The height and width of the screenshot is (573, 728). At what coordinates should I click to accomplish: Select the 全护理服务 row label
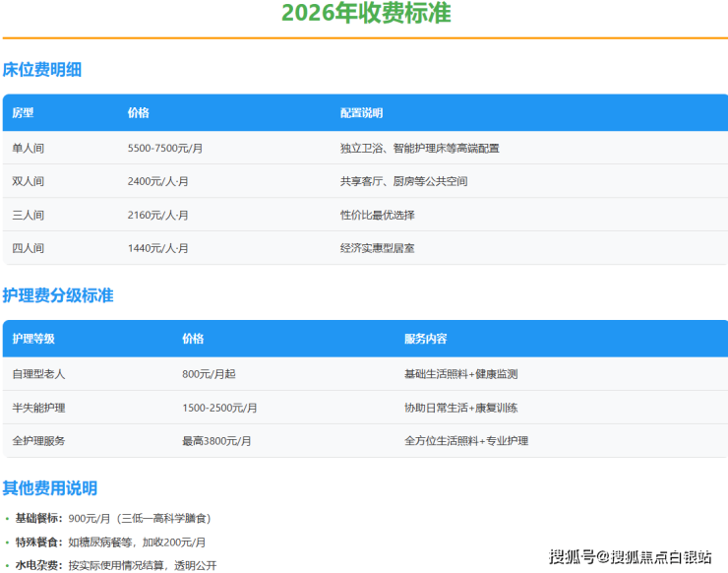point(39,441)
